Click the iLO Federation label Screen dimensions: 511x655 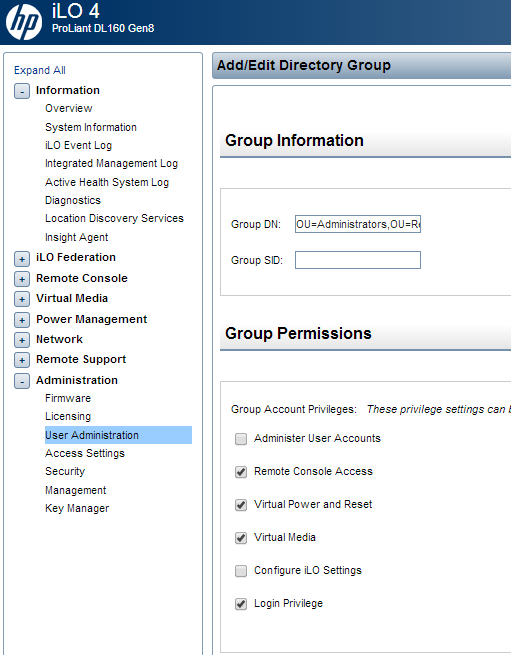point(76,257)
